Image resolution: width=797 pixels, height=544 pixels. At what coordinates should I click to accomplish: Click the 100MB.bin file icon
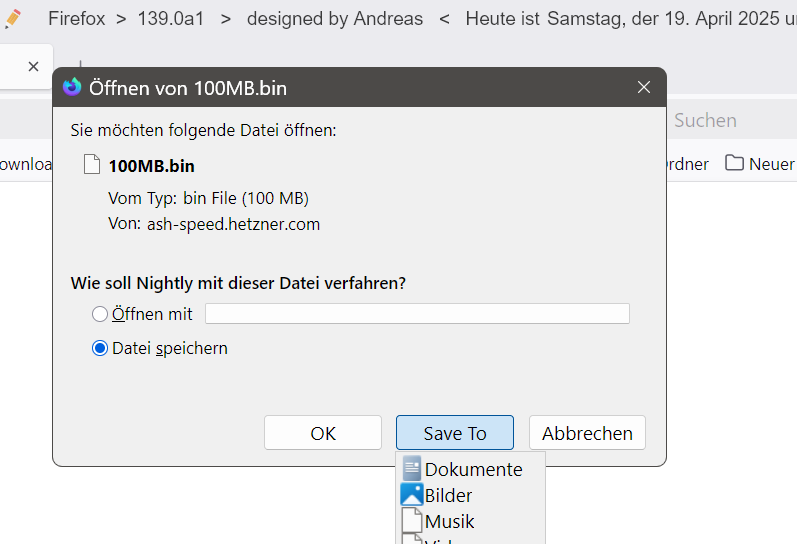pos(92,165)
